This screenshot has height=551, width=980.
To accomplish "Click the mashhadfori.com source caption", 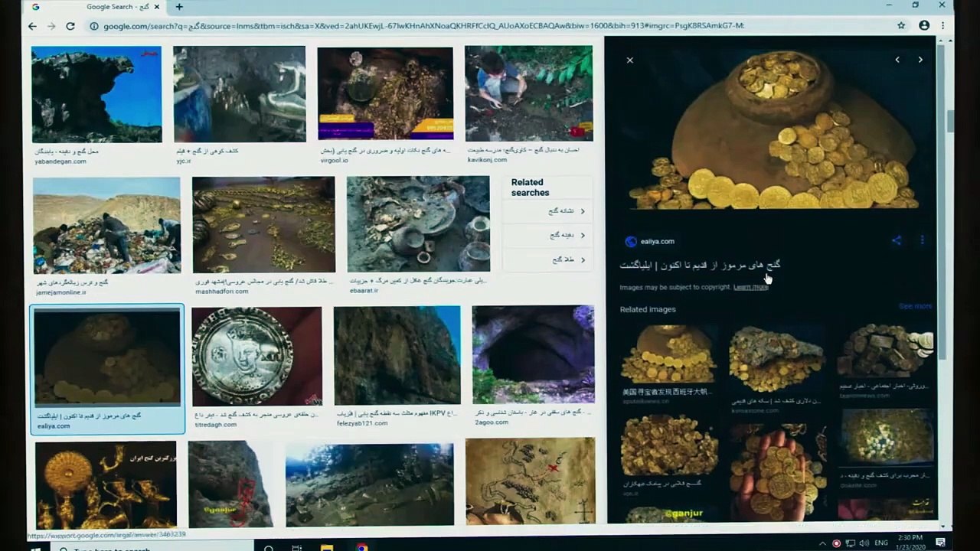I will point(222,292).
